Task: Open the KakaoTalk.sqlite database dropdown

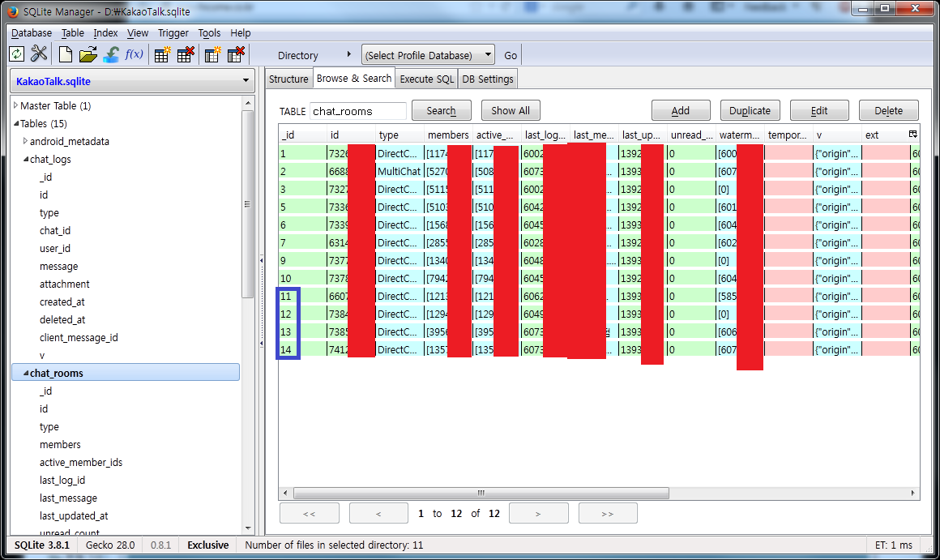Action: tap(132, 82)
